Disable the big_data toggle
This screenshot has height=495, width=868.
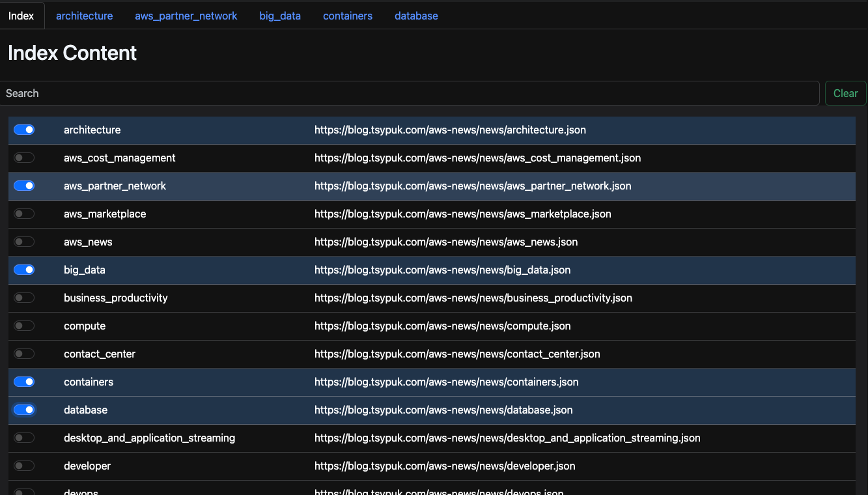[24, 270]
